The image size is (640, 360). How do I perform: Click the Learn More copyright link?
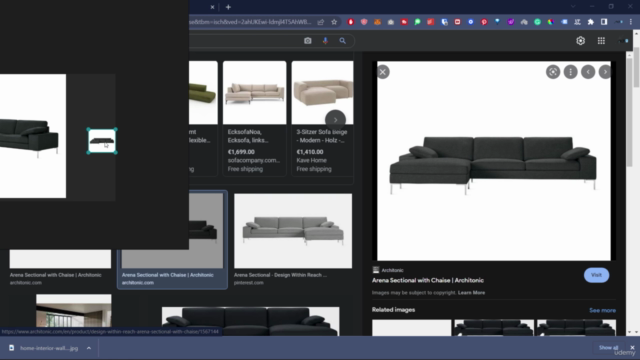click(471, 293)
